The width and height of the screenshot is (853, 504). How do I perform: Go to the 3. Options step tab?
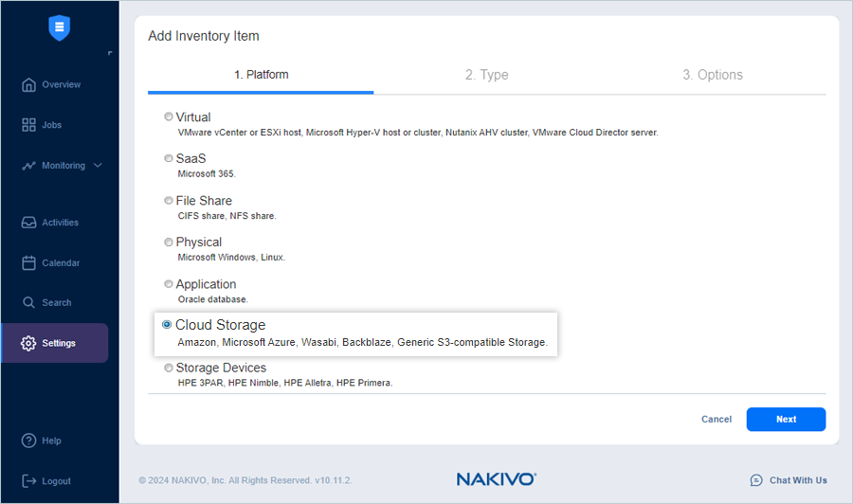tap(713, 75)
